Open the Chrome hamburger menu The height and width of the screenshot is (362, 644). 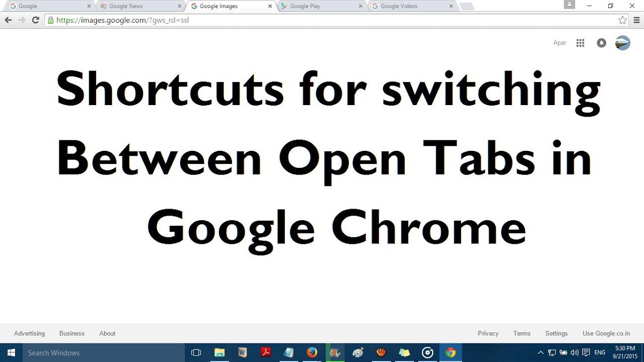tap(636, 20)
